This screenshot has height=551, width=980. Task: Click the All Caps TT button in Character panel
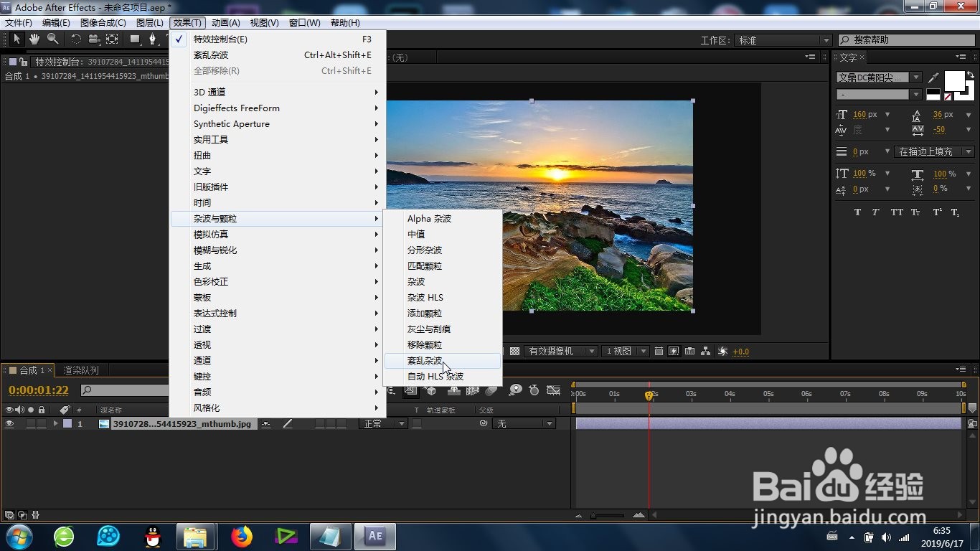pos(896,212)
